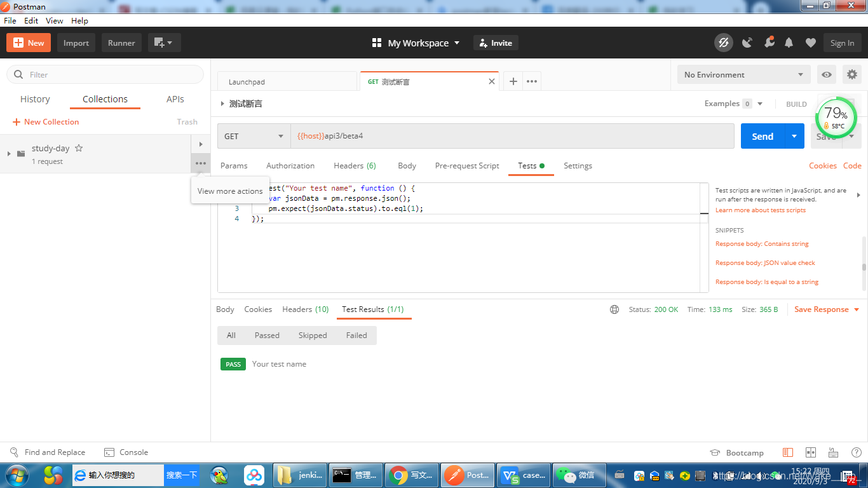
Task: Click the sync-off status icon in the header
Action: point(723,43)
